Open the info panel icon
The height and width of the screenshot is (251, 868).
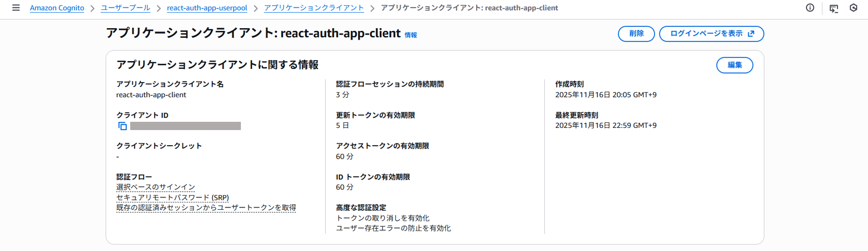click(810, 8)
